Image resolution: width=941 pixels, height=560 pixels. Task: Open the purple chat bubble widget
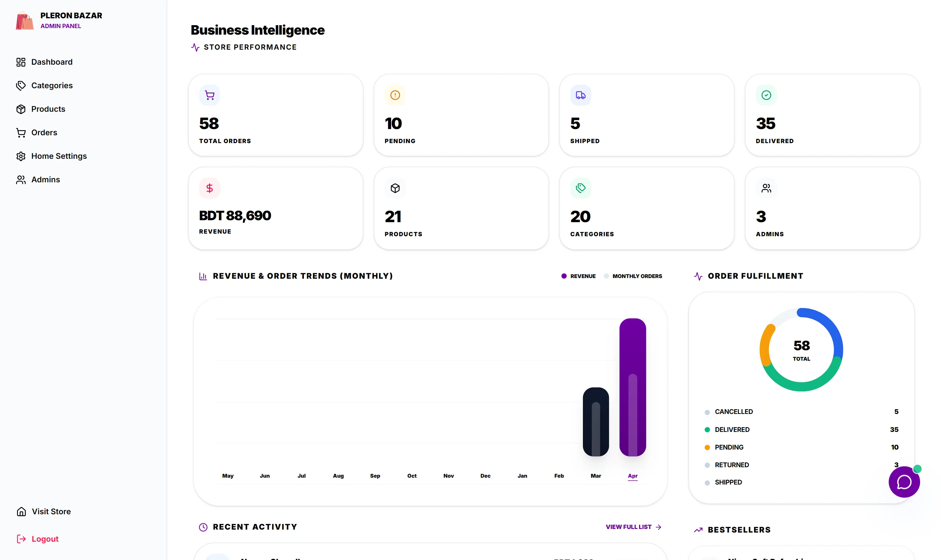pyautogui.click(x=904, y=482)
